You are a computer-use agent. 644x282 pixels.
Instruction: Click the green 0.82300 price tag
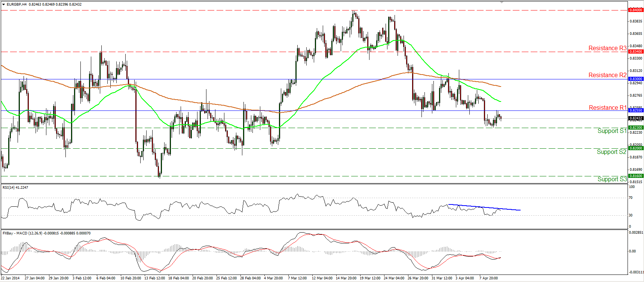pyautogui.click(x=636, y=128)
